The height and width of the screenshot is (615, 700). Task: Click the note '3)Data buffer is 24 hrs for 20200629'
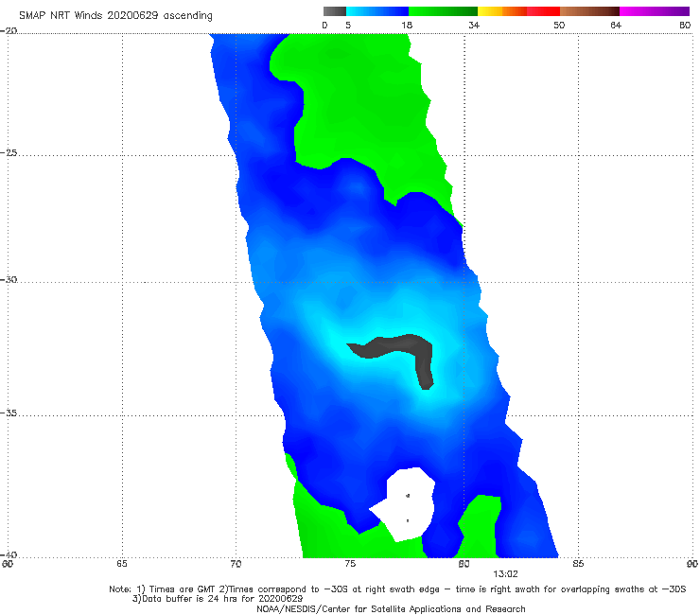coord(218,599)
